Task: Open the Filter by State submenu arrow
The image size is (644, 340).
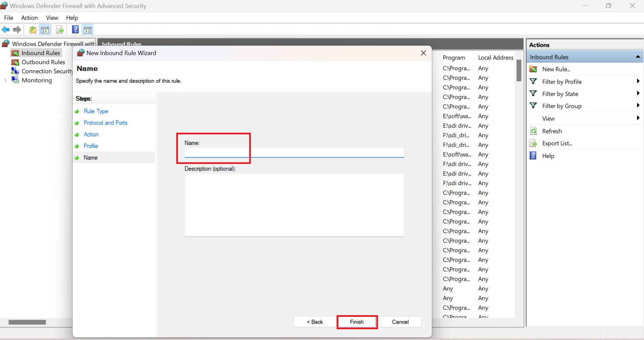Action: coord(638,93)
